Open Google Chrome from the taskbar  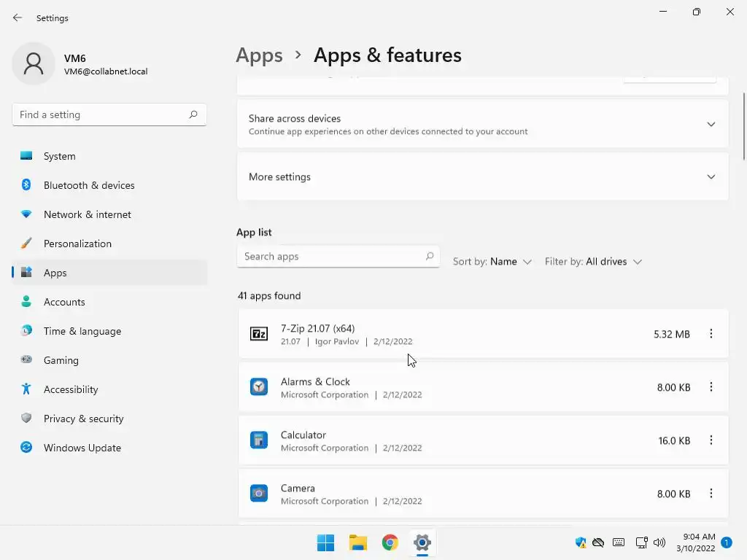point(390,542)
